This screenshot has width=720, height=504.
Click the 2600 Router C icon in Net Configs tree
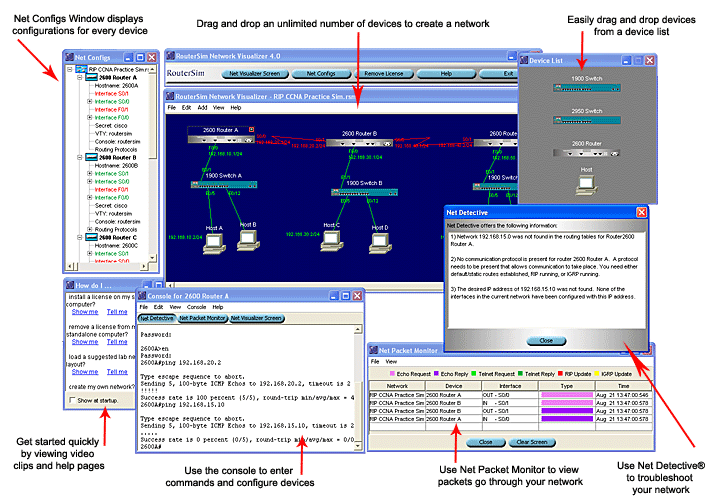tap(91, 237)
